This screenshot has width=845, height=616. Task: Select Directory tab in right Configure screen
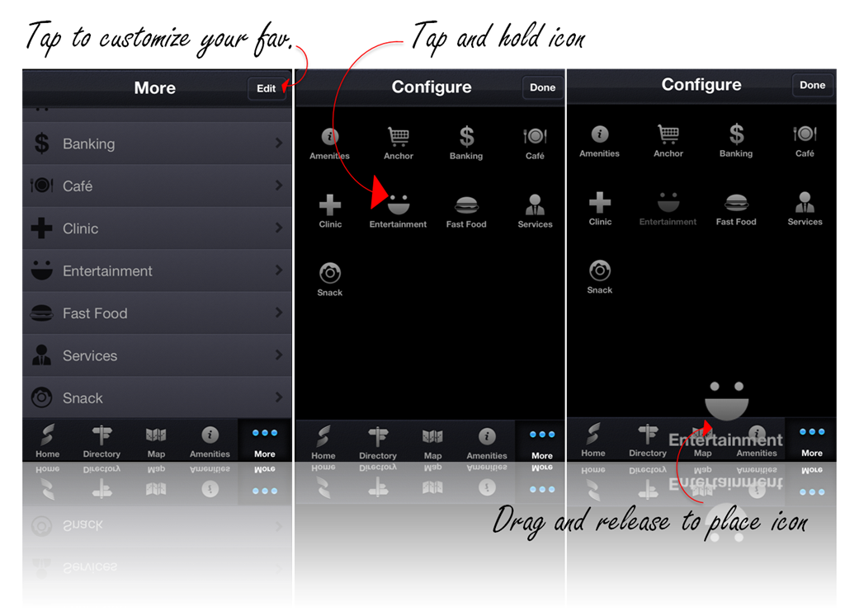[648, 440]
